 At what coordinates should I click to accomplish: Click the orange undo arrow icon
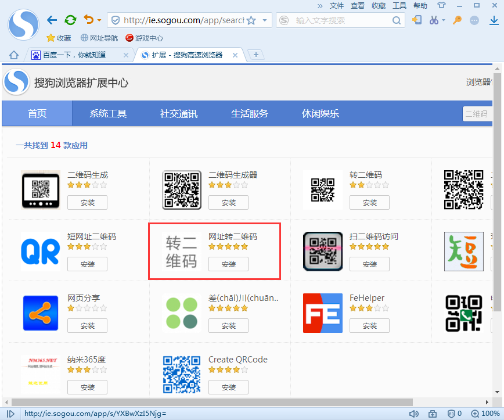pyautogui.click(x=88, y=20)
